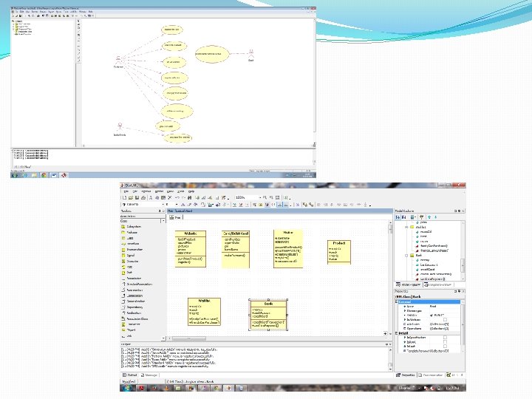Open the Toolbox category dropdown showing Class
The height and width of the screenshot is (399, 532).
pyautogui.click(x=163, y=221)
